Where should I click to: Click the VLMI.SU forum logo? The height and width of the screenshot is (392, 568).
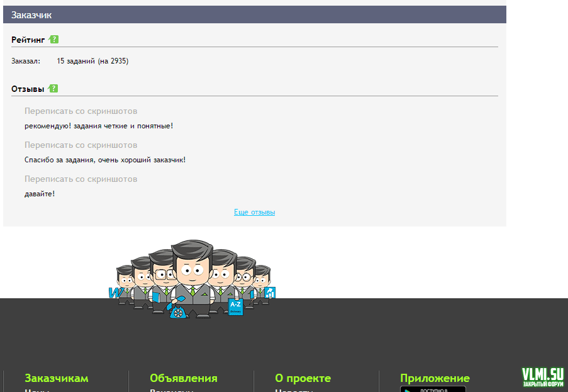tap(542, 376)
